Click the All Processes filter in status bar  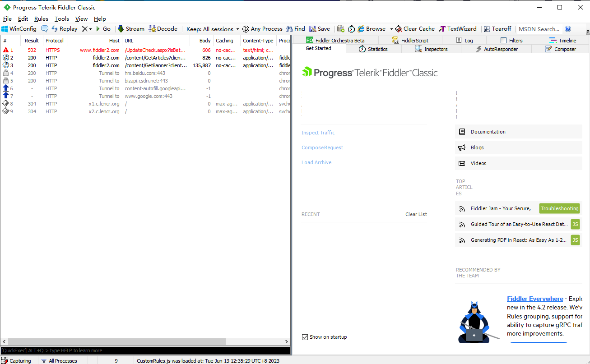pos(59,361)
